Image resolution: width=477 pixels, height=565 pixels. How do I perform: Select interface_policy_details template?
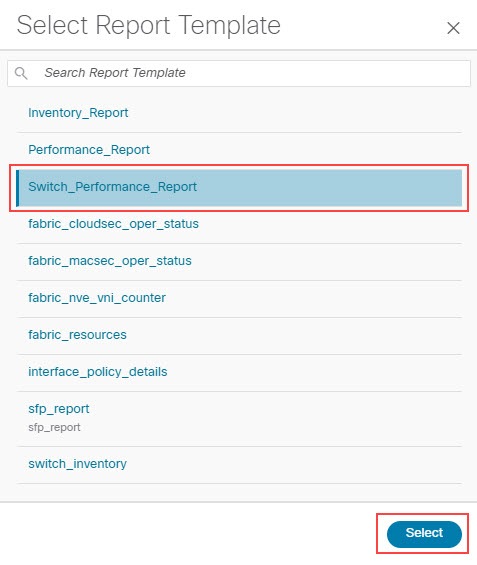98,372
